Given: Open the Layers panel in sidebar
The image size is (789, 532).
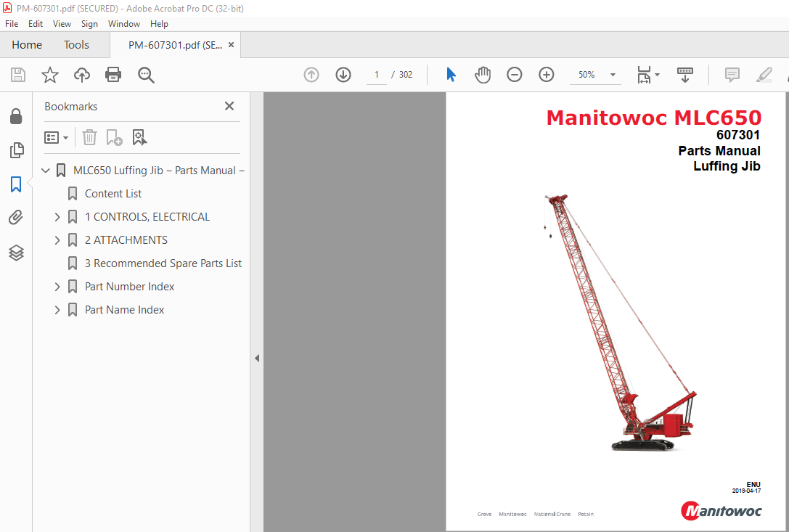Looking at the screenshot, I should tap(16, 253).
